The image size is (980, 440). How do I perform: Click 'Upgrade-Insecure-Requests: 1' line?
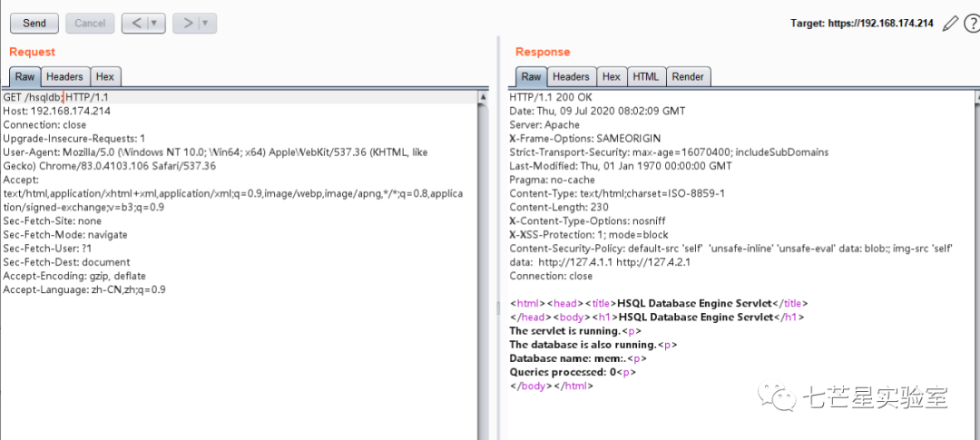(x=73, y=139)
